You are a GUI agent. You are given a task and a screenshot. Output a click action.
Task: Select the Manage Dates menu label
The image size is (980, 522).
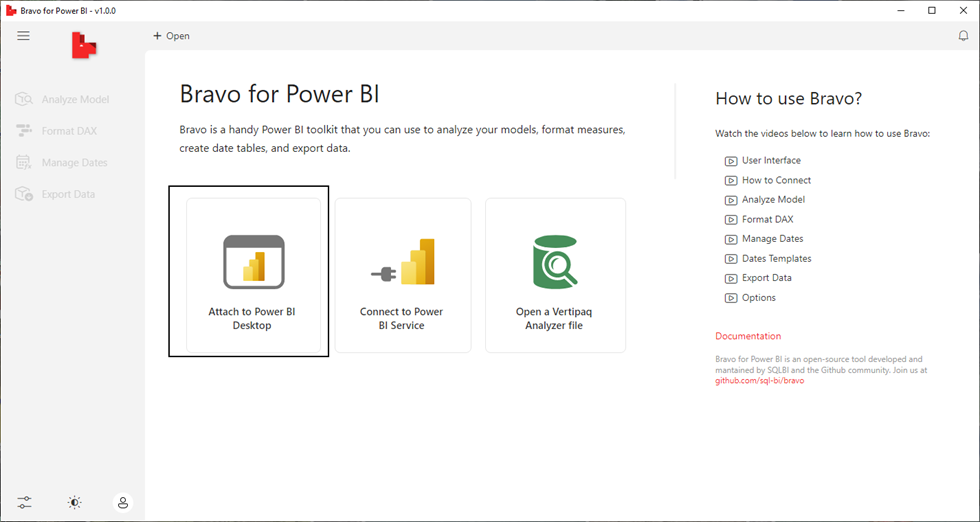click(x=74, y=163)
